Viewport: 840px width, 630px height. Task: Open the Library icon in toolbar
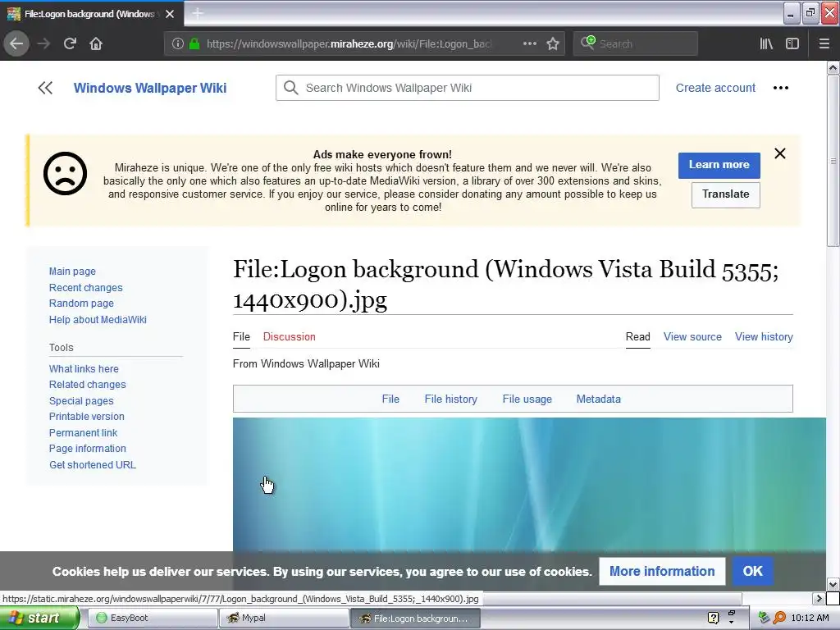click(x=766, y=43)
